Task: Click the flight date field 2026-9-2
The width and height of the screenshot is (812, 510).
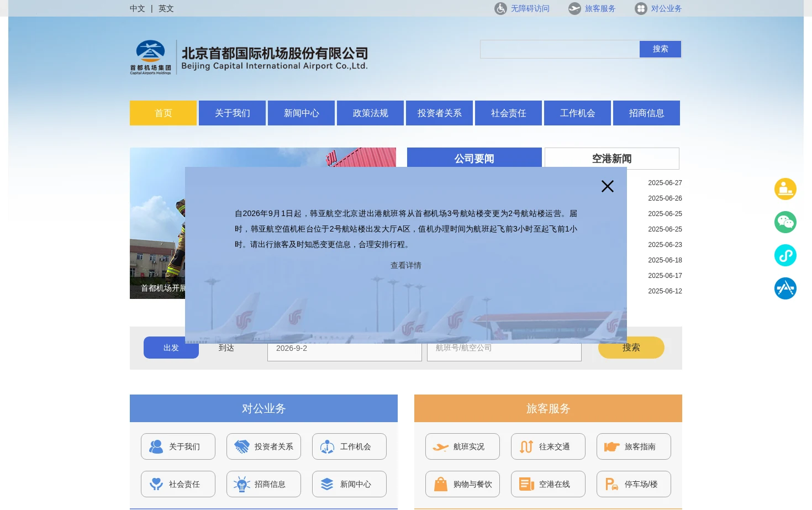Action: [345, 349]
